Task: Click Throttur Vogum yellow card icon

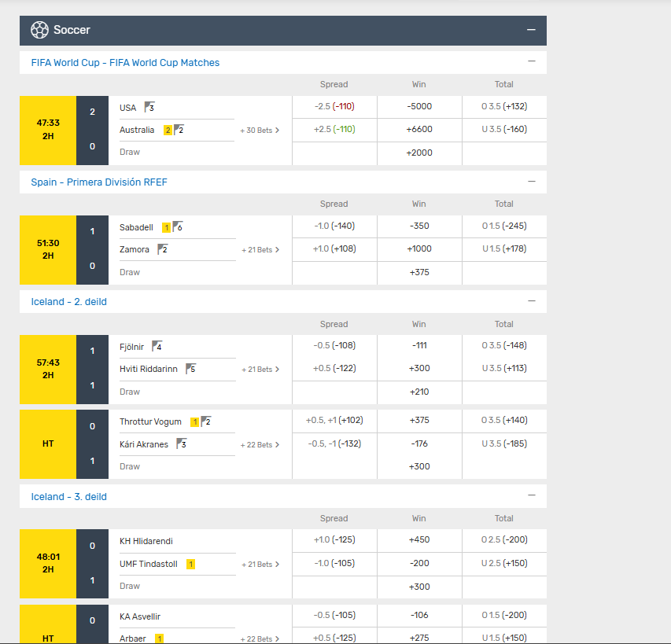Action: coord(195,422)
